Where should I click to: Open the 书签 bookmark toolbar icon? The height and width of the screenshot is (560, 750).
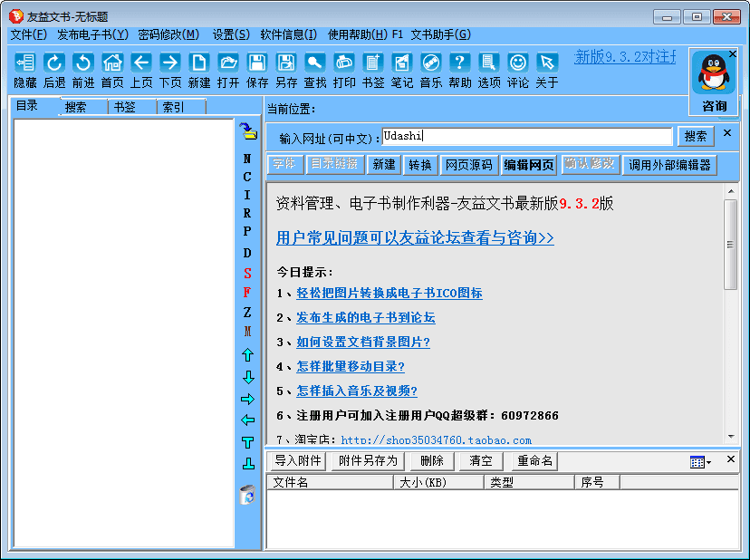point(372,63)
